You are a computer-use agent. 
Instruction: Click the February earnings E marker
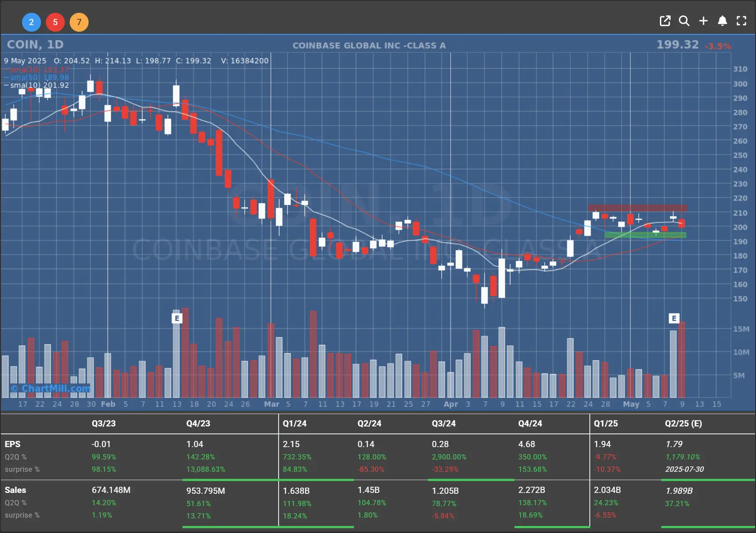coord(177,318)
